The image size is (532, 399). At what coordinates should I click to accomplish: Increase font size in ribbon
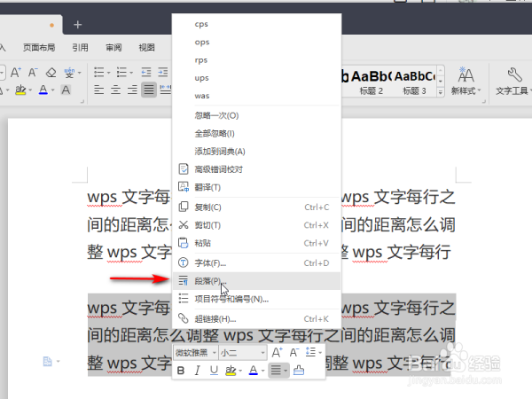click(16, 73)
